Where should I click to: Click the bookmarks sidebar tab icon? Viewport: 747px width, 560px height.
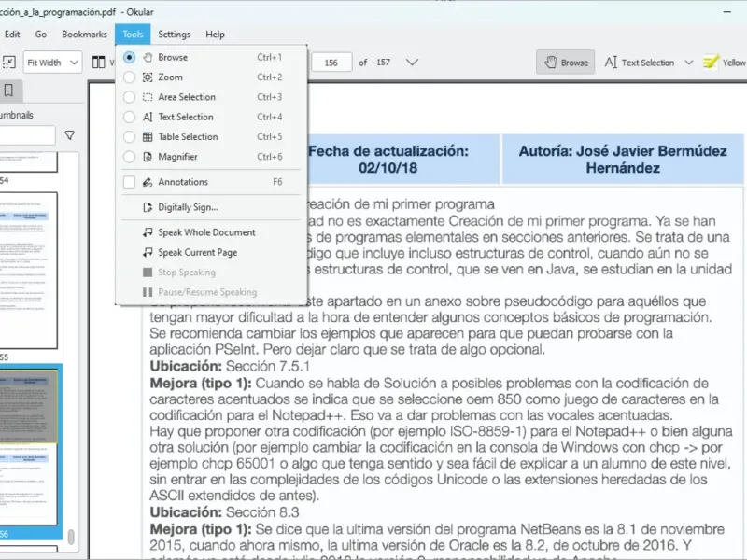[x=8, y=91]
